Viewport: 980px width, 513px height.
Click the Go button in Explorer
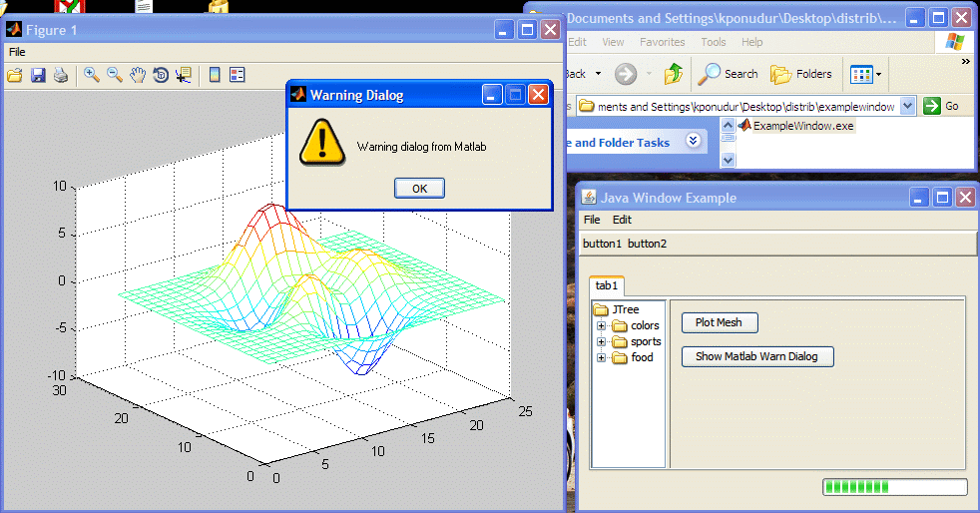[942, 106]
